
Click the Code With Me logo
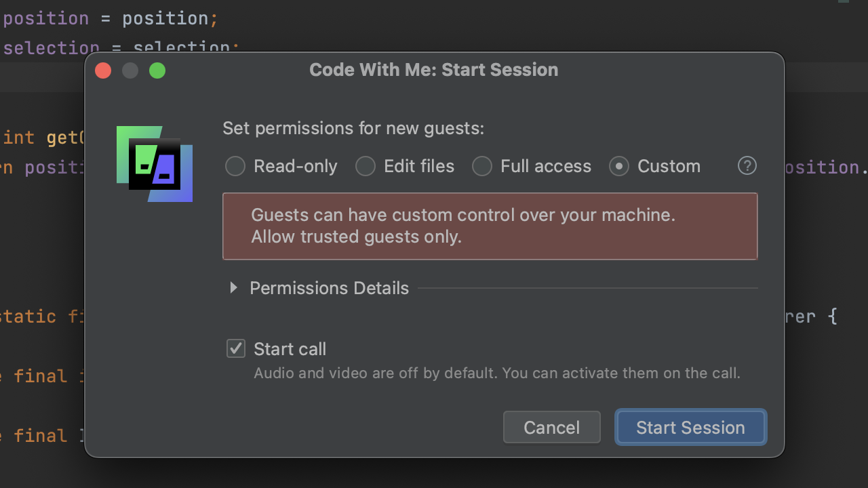click(155, 163)
